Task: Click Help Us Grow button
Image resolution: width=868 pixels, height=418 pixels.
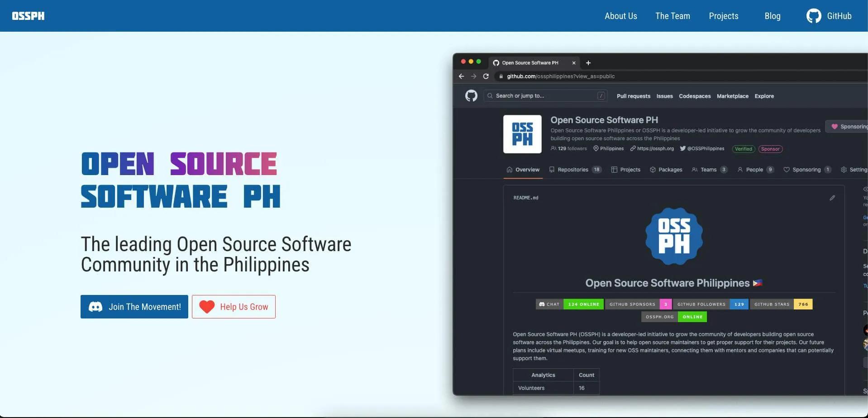Action: point(234,307)
